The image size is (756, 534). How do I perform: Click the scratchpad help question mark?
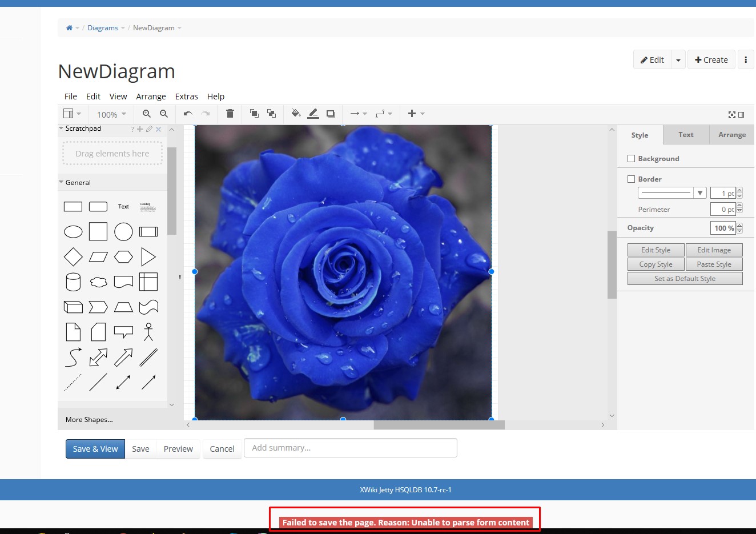(x=132, y=130)
